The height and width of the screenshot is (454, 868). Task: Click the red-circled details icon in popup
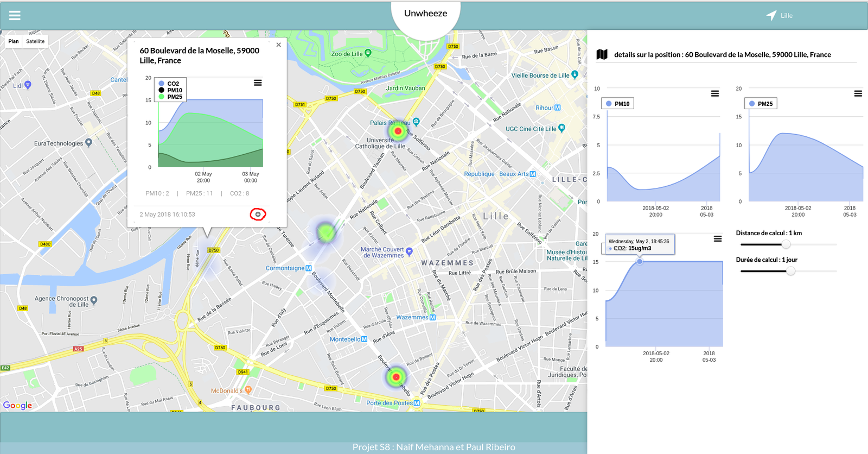[258, 215]
